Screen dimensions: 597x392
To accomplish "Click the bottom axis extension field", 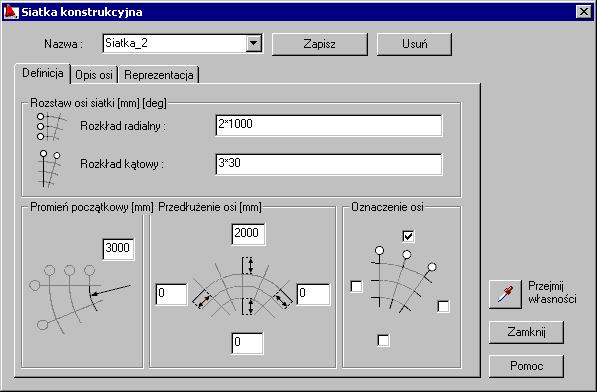I will pyautogui.click(x=247, y=343).
